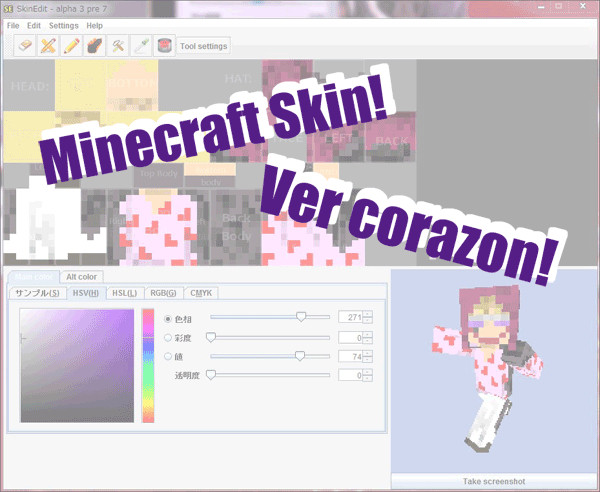600x492 pixels.
Task: Select the flaming hand tool
Action: (95, 46)
